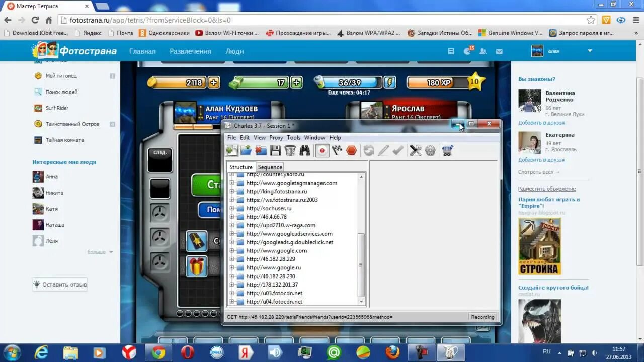Close the current Charles session

coord(261,150)
